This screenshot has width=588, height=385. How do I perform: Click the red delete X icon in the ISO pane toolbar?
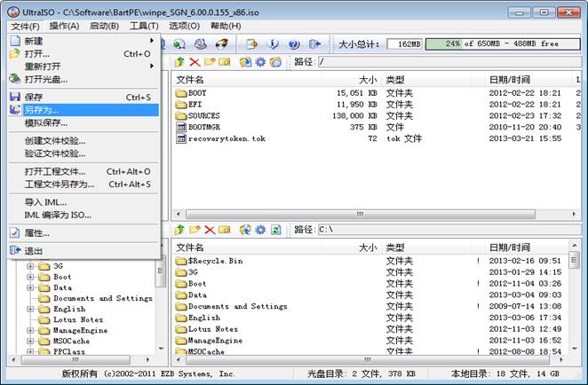(195, 62)
